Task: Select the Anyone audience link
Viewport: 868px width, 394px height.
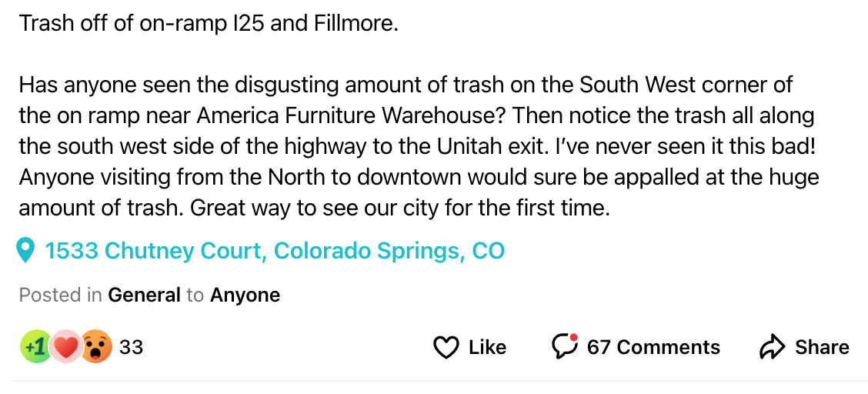Action: pos(245,295)
